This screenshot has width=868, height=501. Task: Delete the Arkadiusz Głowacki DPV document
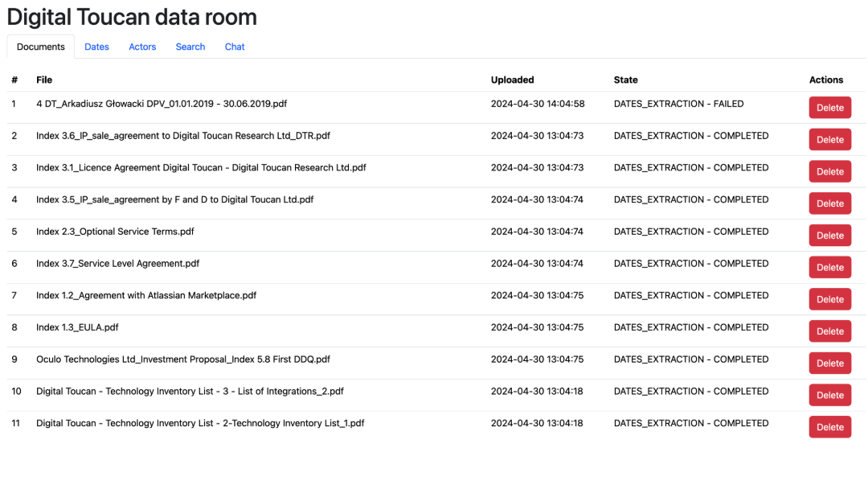click(x=829, y=108)
